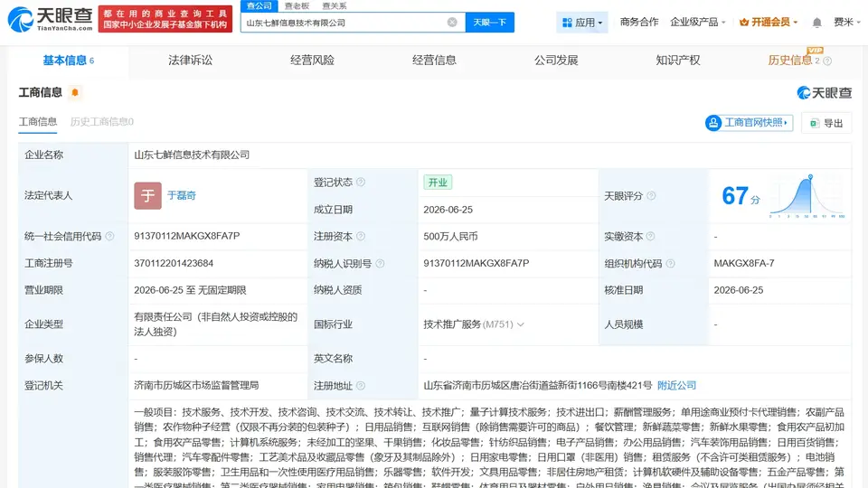Click the 开业 registration status badge

[x=438, y=182]
